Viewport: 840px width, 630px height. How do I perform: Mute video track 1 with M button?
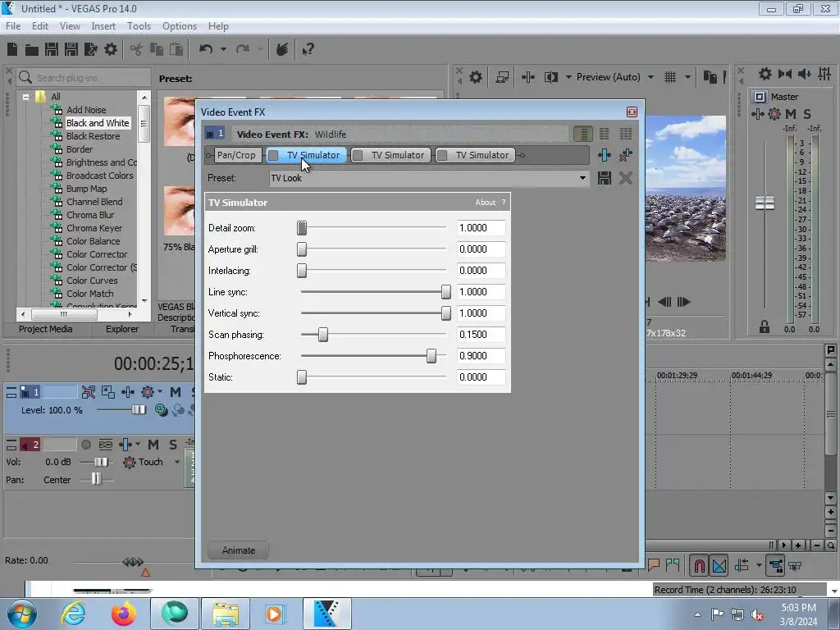[176, 392]
